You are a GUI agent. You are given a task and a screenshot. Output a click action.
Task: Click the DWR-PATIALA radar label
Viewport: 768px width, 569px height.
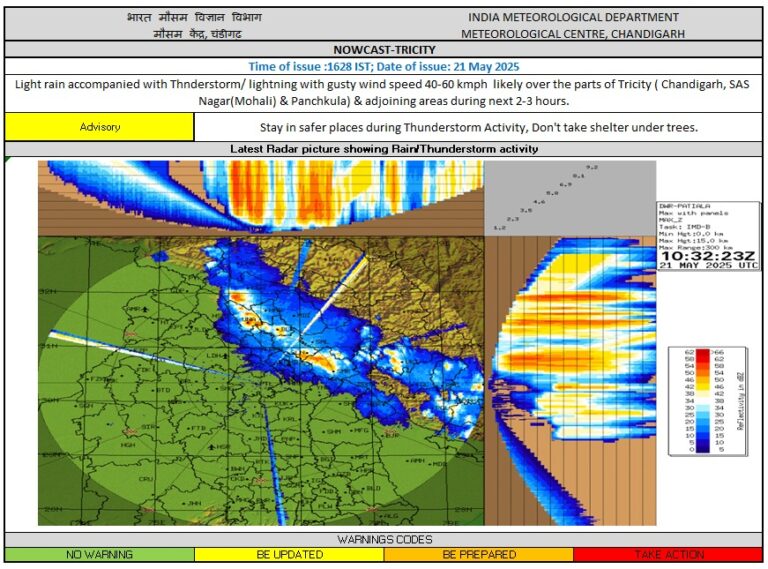pos(684,206)
